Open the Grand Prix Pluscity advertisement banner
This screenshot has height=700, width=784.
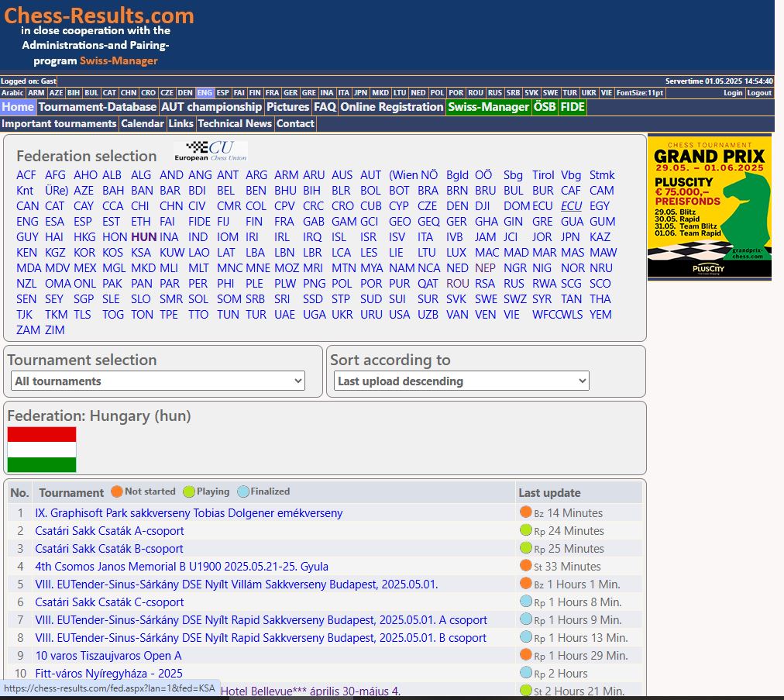[709, 207]
